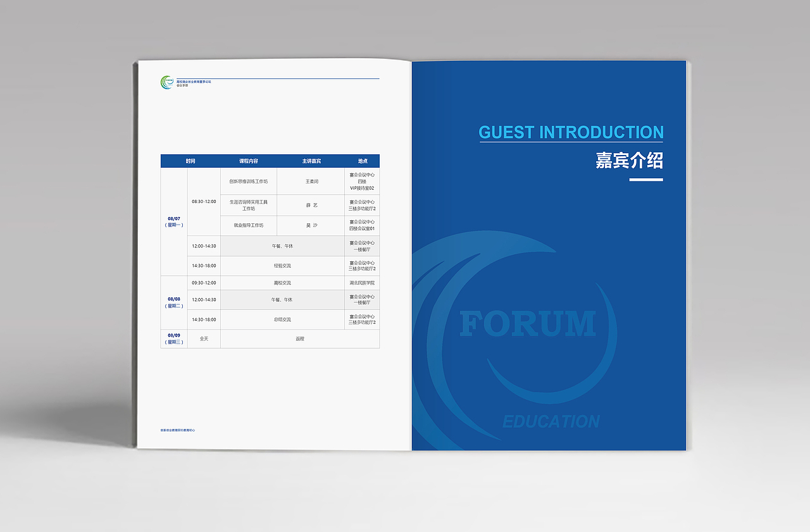810x532 pixels.
Task: Click the 08:30-12:00 time cell
Action: [x=204, y=202]
